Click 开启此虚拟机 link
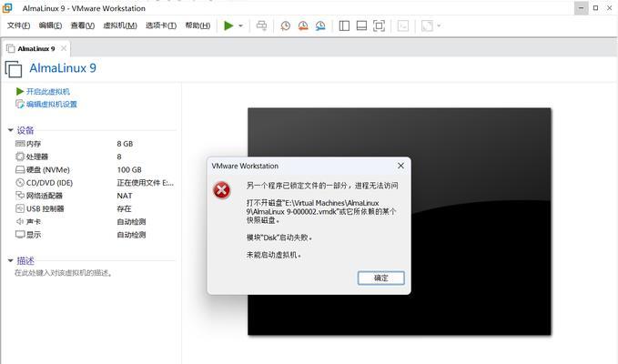Viewport: 618px width, 364px height. (x=47, y=91)
